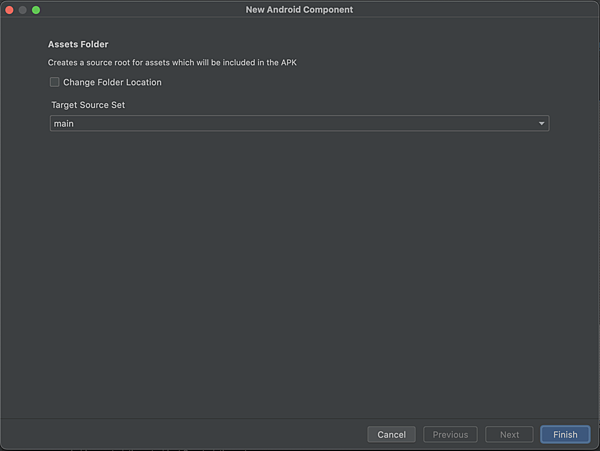Click the "Target Source Set" label
Image resolution: width=600 pixels, height=451 pixels.
[88, 105]
